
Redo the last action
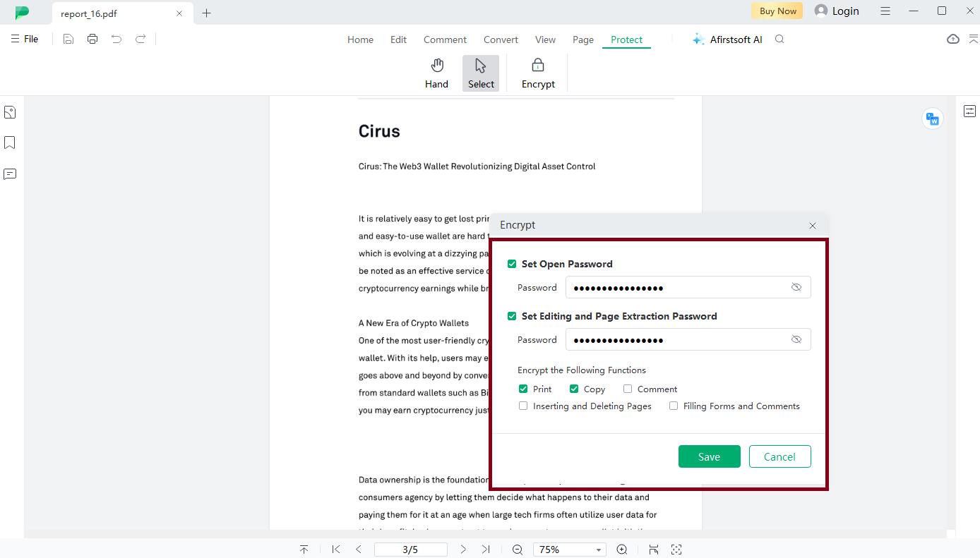(141, 40)
